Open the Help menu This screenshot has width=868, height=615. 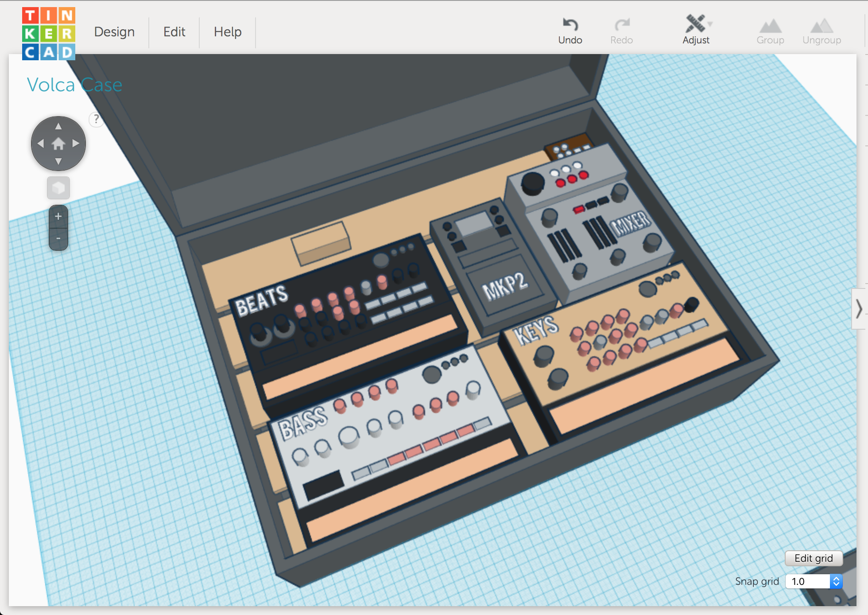[228, 32]
